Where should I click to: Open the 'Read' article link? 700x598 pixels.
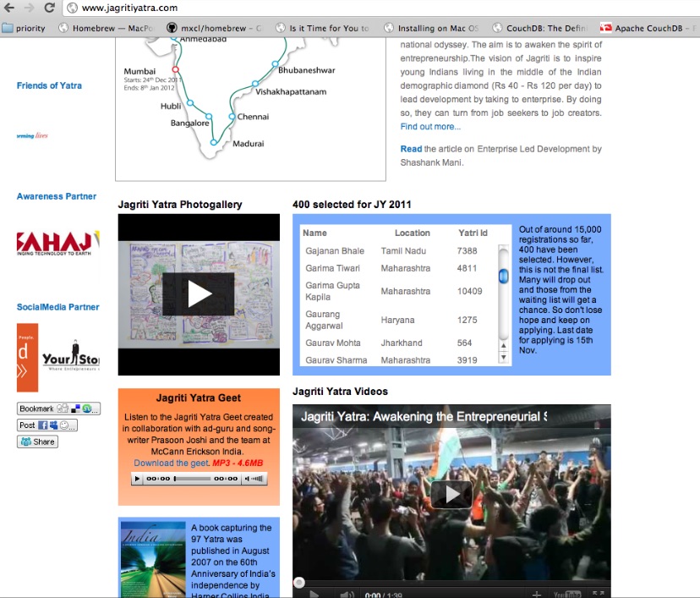(x=411, y=149)
